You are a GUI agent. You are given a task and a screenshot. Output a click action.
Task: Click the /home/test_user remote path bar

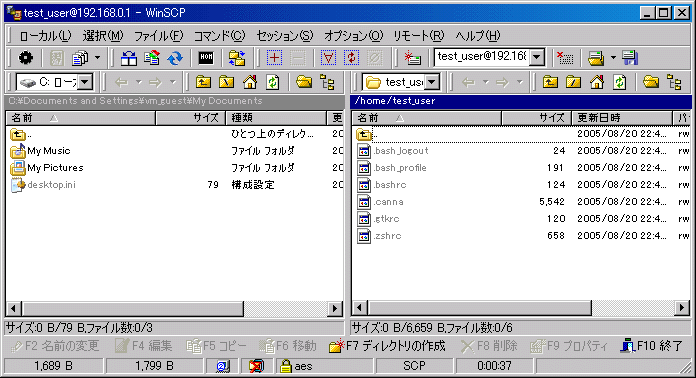pyautogui.click(x=521, y=101)
